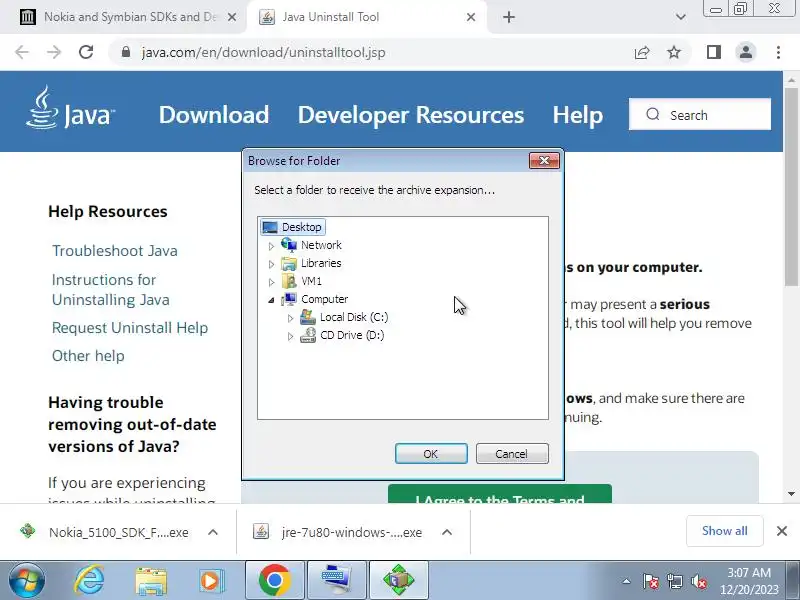The image size is (800, 600).
Task: Open the Download menu on java.com
Action: tap(214, 115)
